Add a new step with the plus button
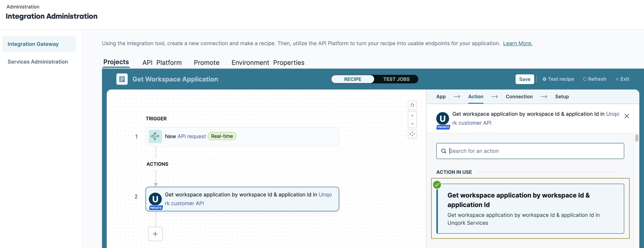Image resolution: width=644 pixels, height=248 pixels. pyautogui.click(x=155, y=234)
